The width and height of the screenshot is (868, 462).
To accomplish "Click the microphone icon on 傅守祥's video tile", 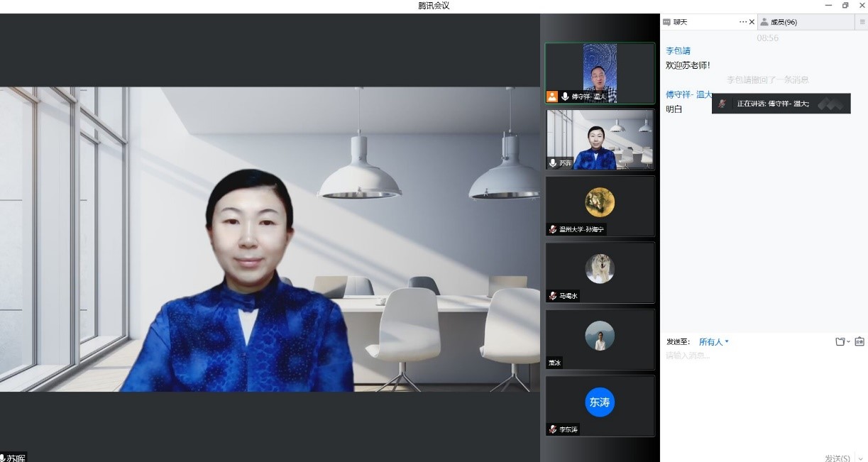I will pyautogui.click(x=565, y=97).
